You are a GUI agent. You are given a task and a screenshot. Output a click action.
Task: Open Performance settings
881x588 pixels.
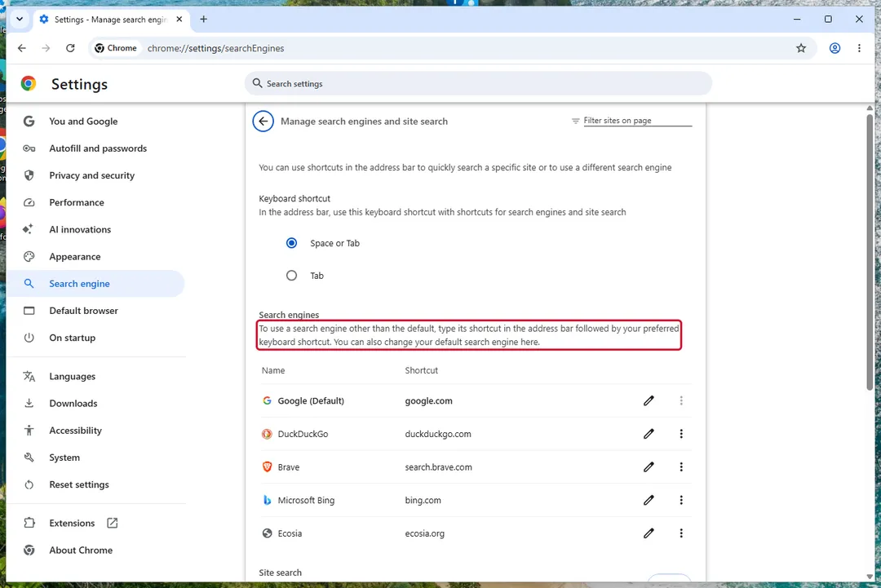[x=95, y=202]
